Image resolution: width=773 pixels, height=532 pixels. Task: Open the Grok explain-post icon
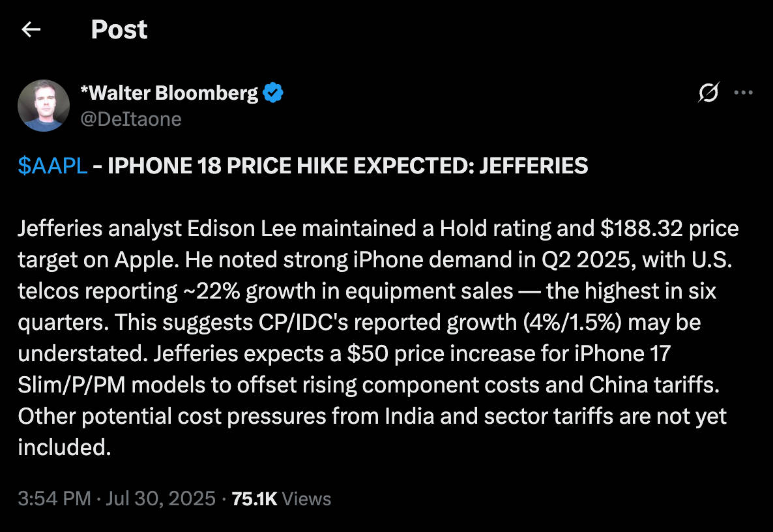(x=708, y=93)
